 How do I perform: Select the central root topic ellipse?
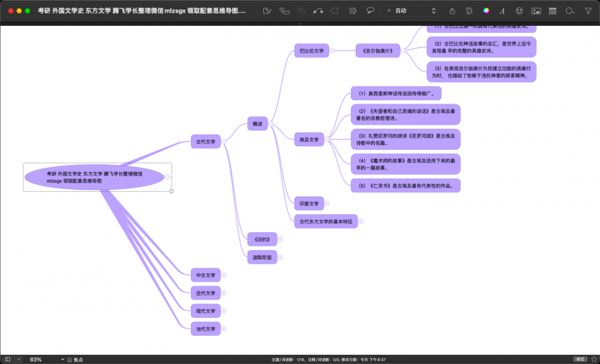tap(95, 177)
